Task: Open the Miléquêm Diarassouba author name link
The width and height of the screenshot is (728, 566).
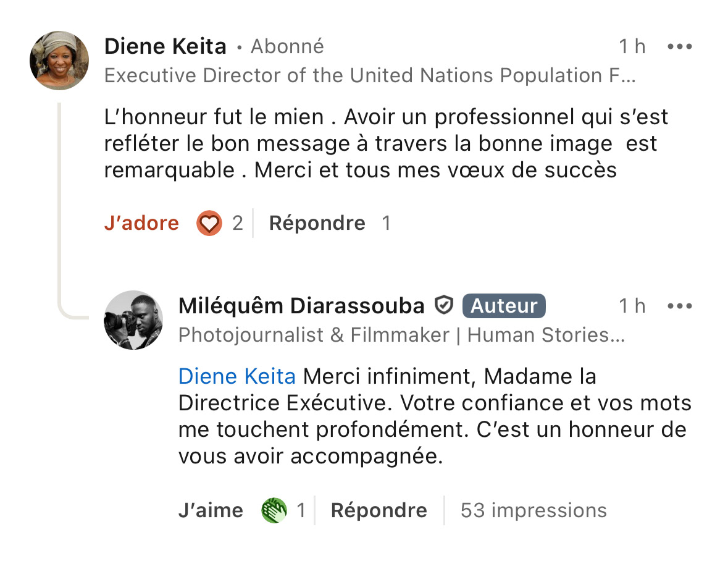Action: pos(301,306)
